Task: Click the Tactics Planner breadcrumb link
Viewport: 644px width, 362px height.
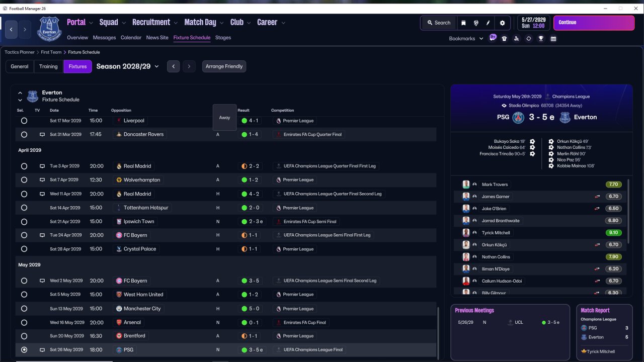Action: [20, 52]
